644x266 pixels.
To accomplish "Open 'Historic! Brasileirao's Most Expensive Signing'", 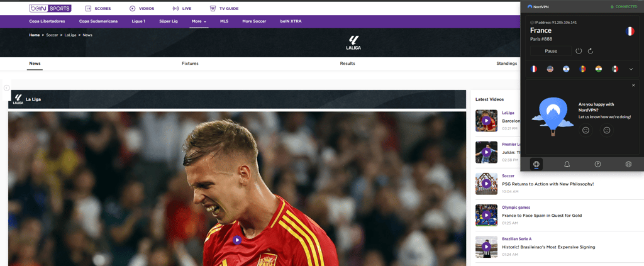I will coord(548,247).
